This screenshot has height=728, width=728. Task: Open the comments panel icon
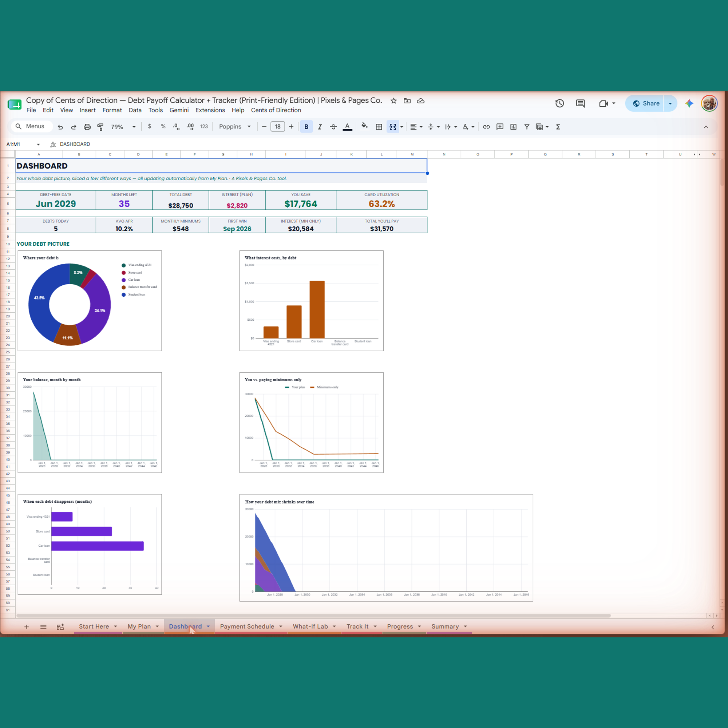tap(580, 103)
